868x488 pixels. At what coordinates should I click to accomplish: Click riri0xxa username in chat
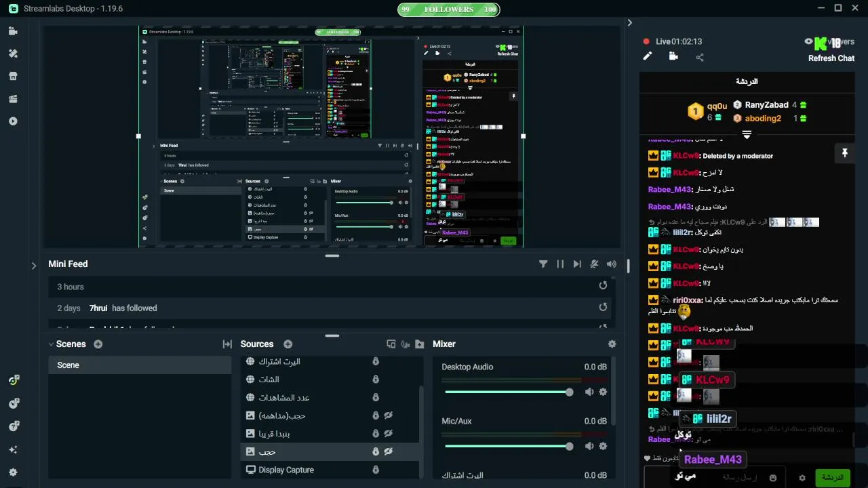(x=688, y=300)
